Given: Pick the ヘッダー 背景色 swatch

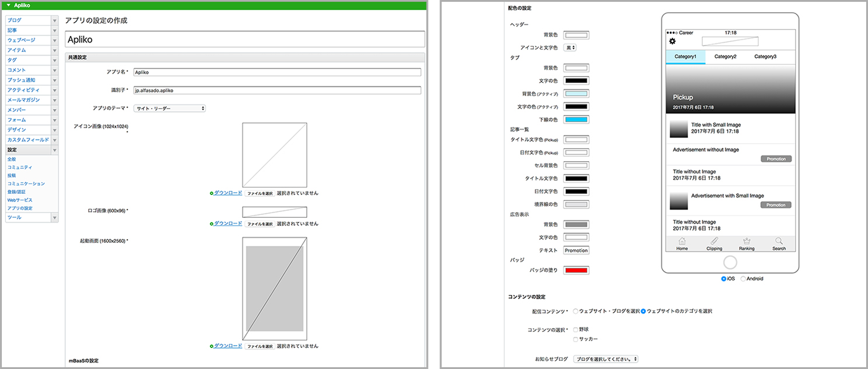Looking at the screenshot, I should coord(576,35).
